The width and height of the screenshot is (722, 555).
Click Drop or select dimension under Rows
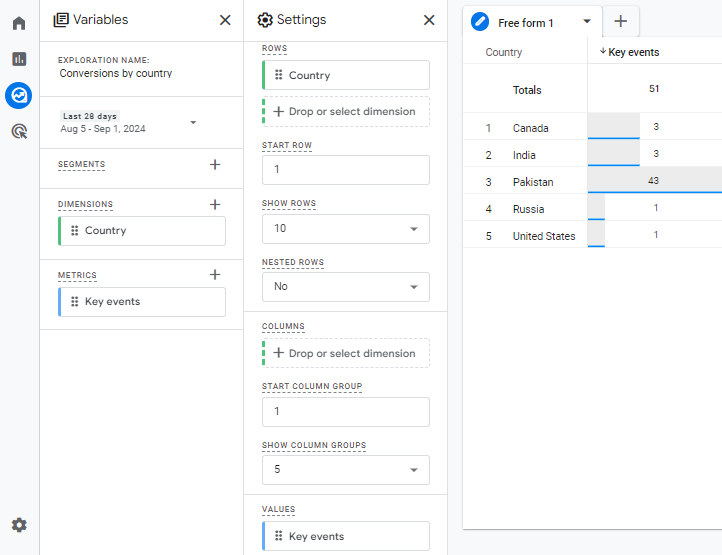pyautogui.click(x=346, y=111)
